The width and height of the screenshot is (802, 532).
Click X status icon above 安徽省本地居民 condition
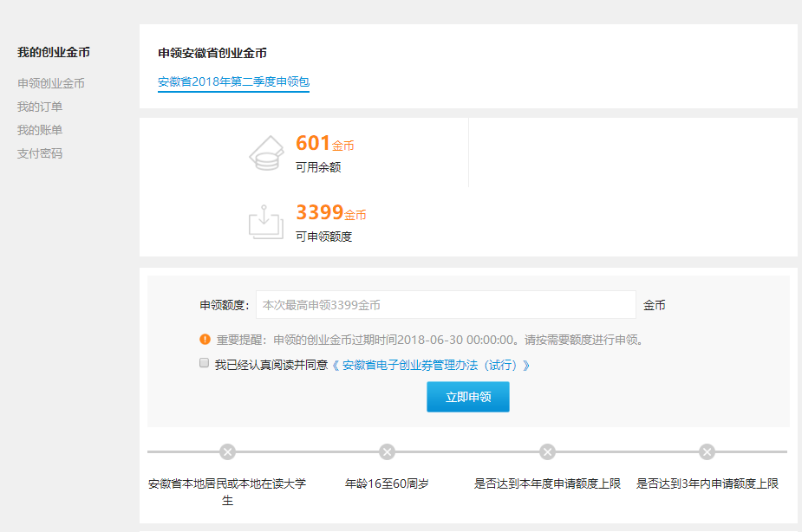click(x=227, y=451)
